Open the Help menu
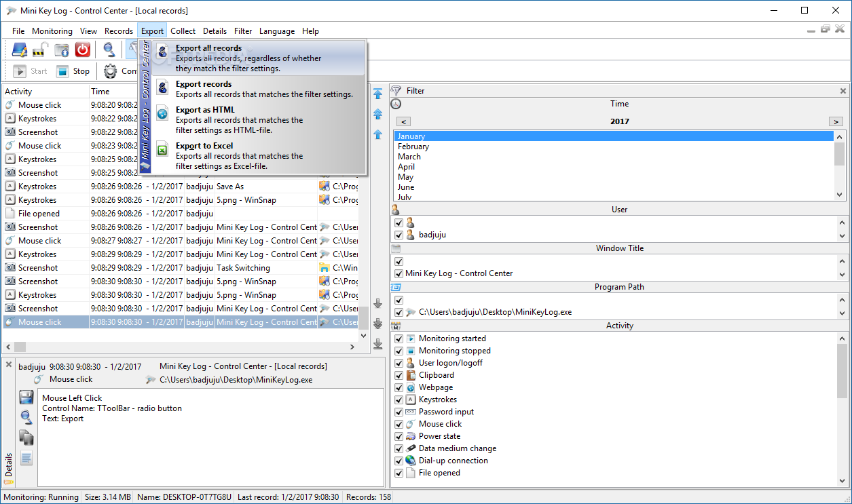This screenshot has height=504, width=852. pos(310,31)
